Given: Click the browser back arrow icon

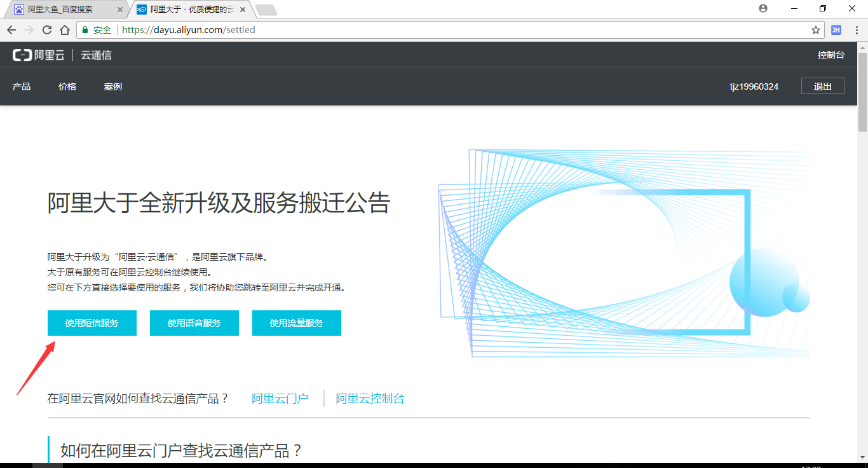Looking at the screenshot, I should click(11, 30).
